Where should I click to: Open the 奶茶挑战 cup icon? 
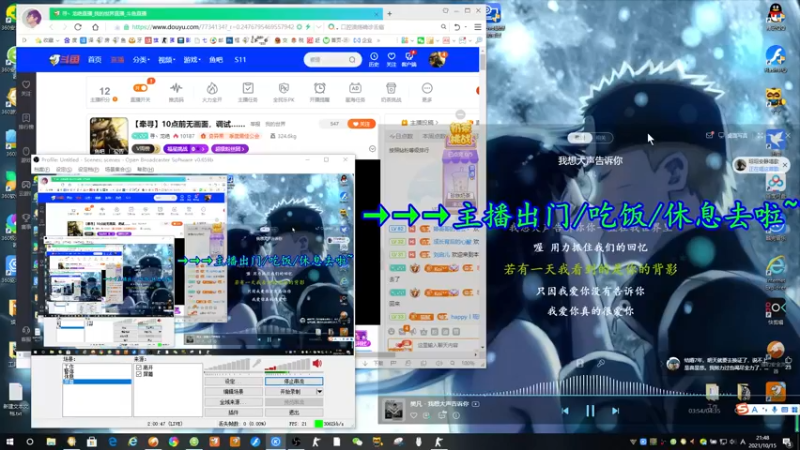[x=391, y=88]
